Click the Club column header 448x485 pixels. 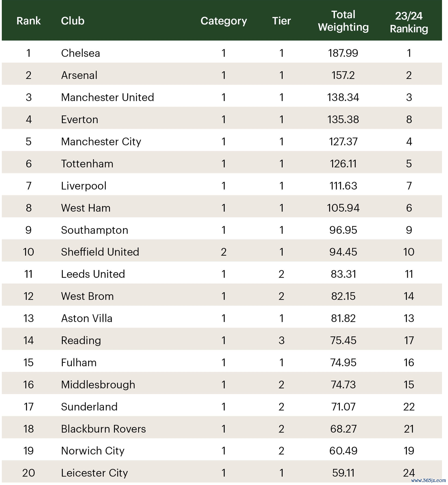pos(73,21)
